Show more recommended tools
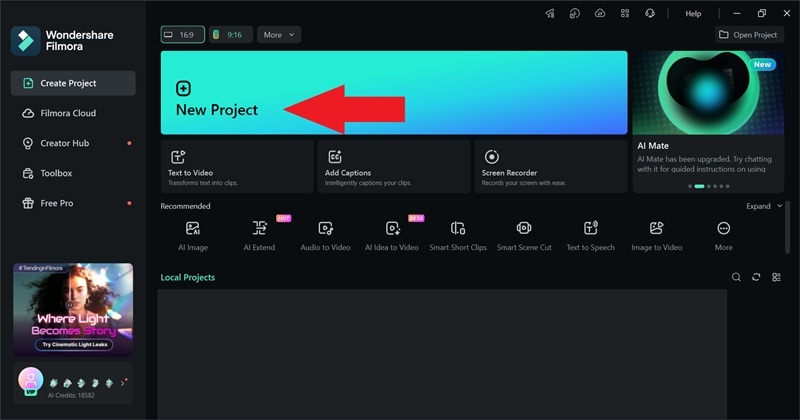Viewport: 800px width, 420px height. coord(723,236)
